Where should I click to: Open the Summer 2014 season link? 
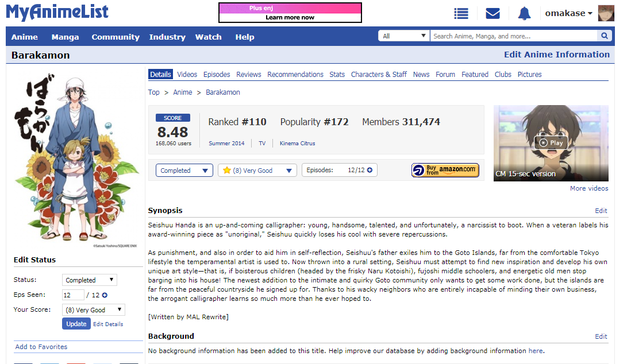click(x=226, y=143)
